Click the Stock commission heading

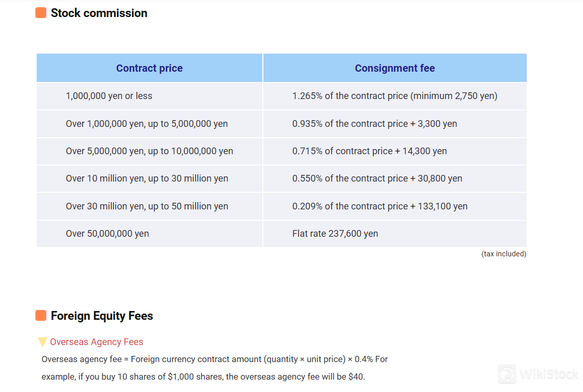pyautogui.click(x=99, y=13)
